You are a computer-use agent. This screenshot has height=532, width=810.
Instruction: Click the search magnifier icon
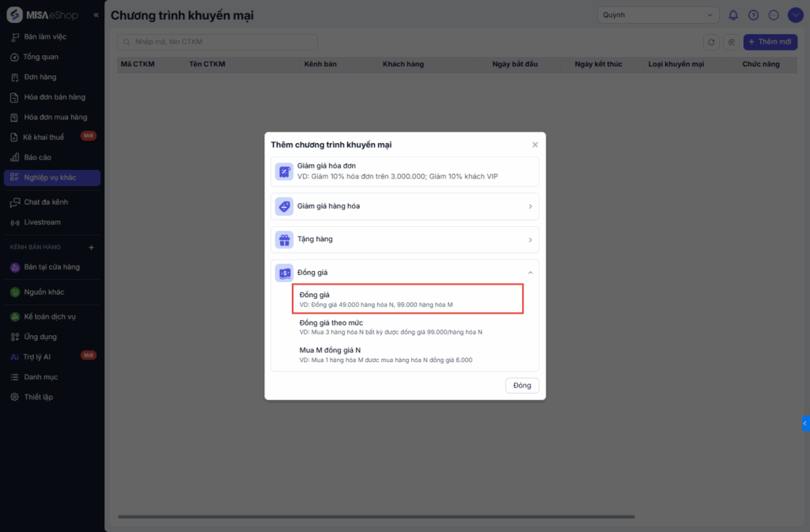(x=127, y=42)
